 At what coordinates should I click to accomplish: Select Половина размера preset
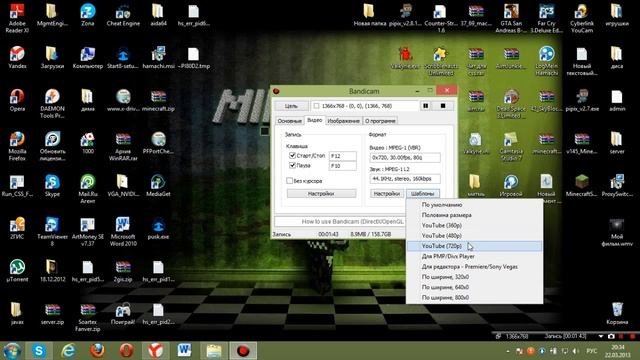[x=474, y=215]
